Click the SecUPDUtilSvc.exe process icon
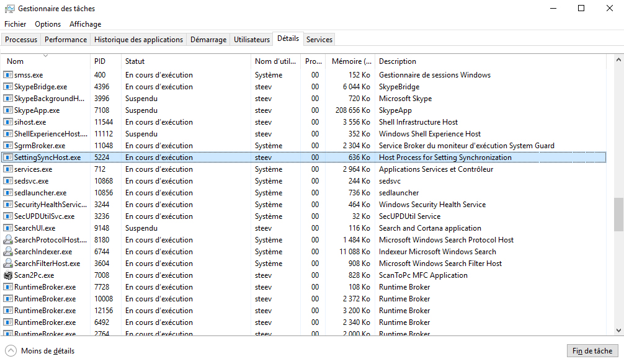This screenshot has width=624, height=364. 8,216
